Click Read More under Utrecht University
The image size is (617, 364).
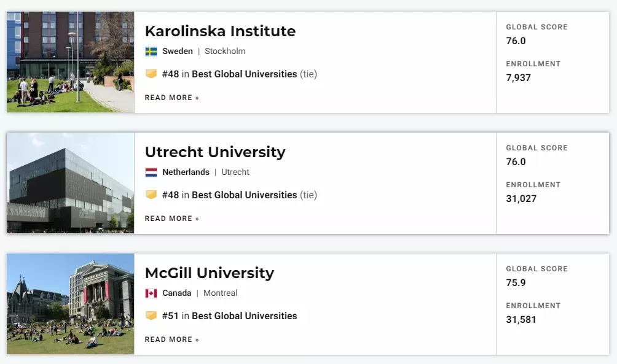coord(172,219)
